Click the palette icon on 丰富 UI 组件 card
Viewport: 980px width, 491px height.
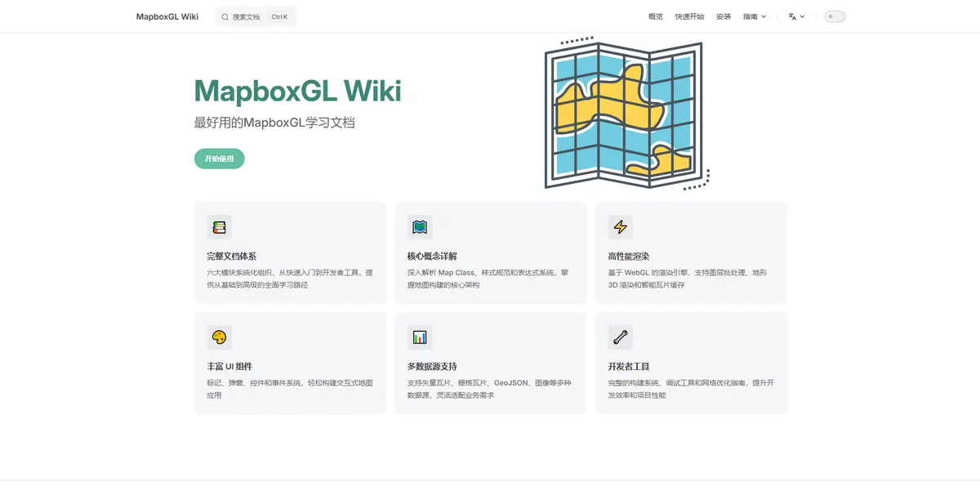(x=219, y=337)
